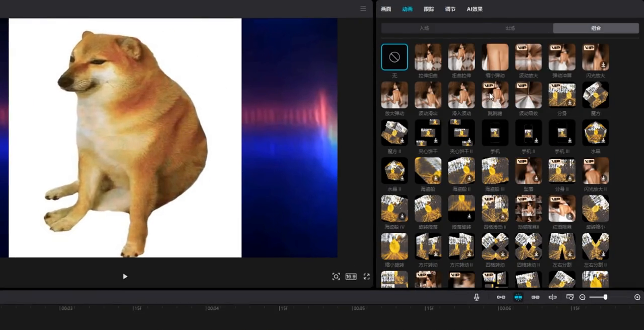Select the 组合 animation sub-tab
This screenshot has width=644, height=330.
596,28
